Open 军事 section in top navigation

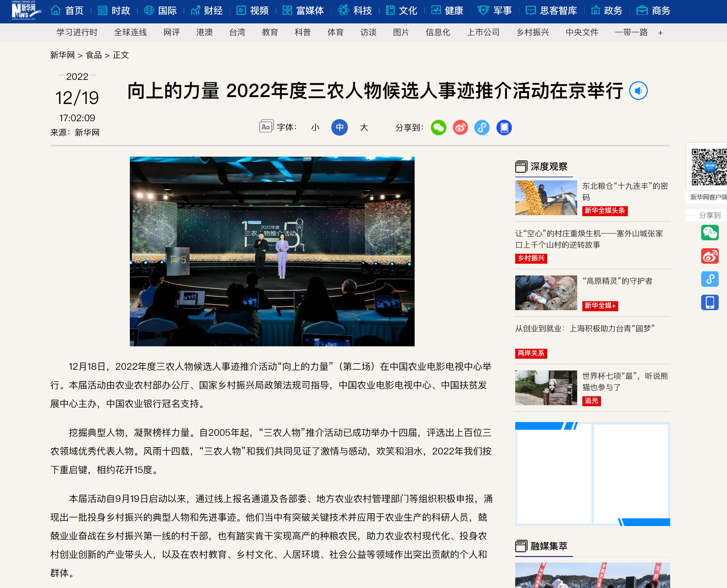pyautogui.click(x=495, y=11)
